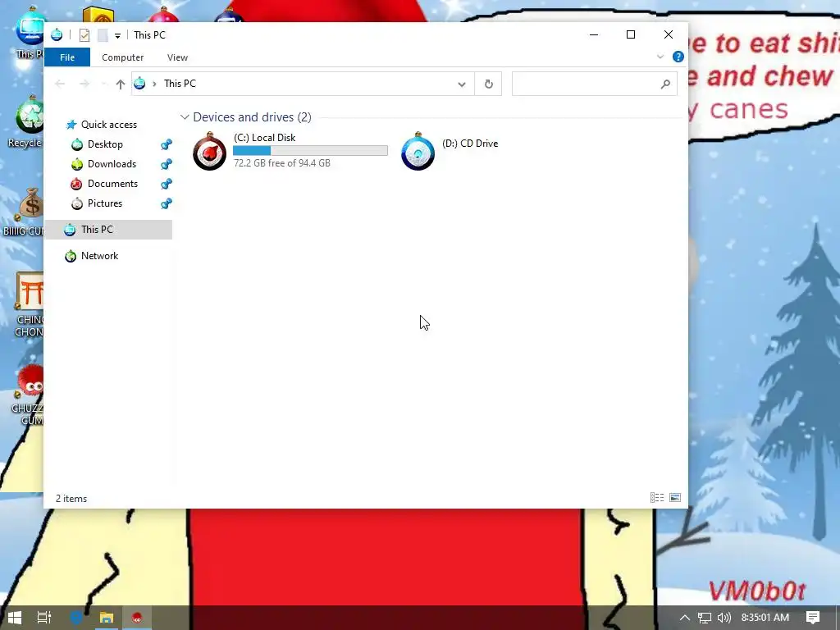Open Edge browser from the taskbar

(x=76, y=618)
